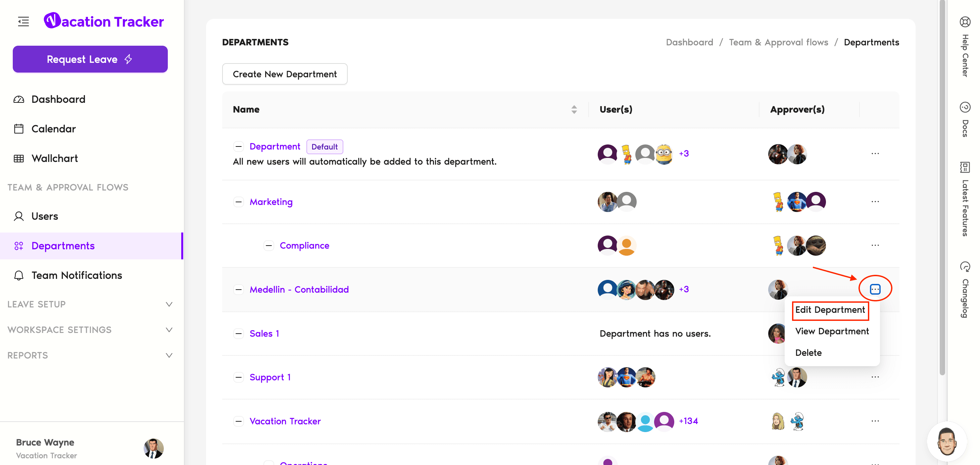This screenshot has height=465, width=980.
Task: Select Delete in the context menu
Action: click(x=808, y=353)
